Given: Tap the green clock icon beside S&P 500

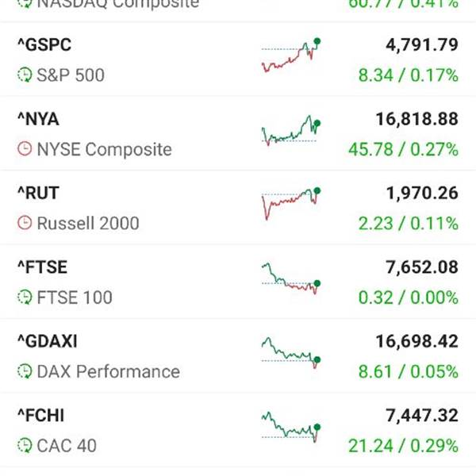Looking at the screenshot, I should 25,75.
